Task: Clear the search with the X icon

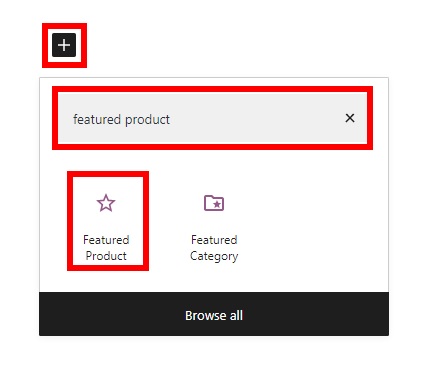Action: point(350,118)
